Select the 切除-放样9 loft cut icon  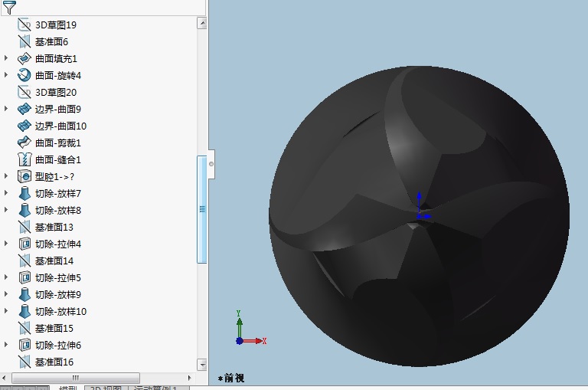click(x=24, y=295)
